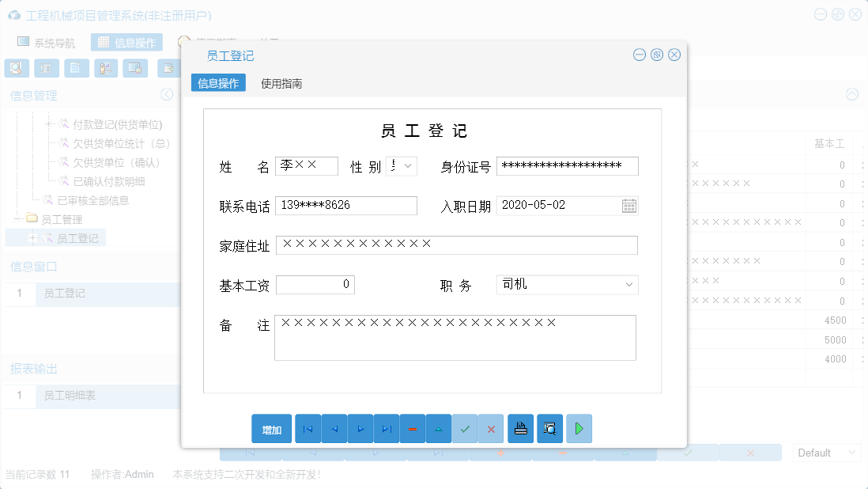The height and width of the screenshot is (489, 868).
Task: Confirm changes with green checkmark icon
Action: pyautogui.click(x=465, y=428)
